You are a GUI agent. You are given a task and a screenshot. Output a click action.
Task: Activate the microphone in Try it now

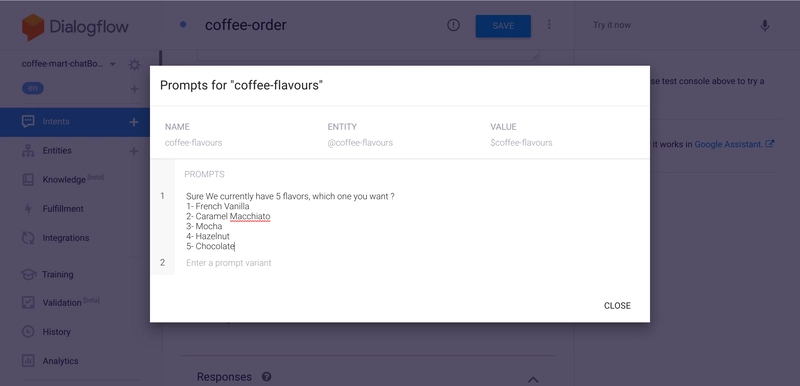(x=764, y=25)
